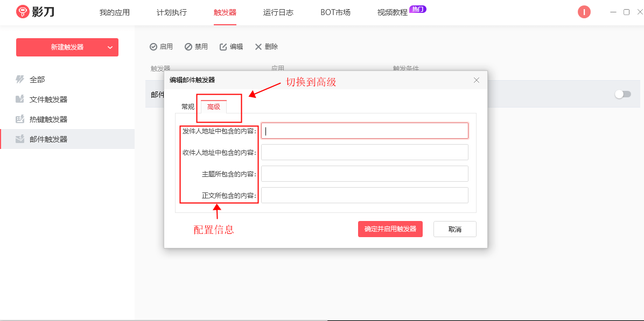Open the BOT市场 menu
This screenshot has height=321, width=644.
[x=335, y=12]
